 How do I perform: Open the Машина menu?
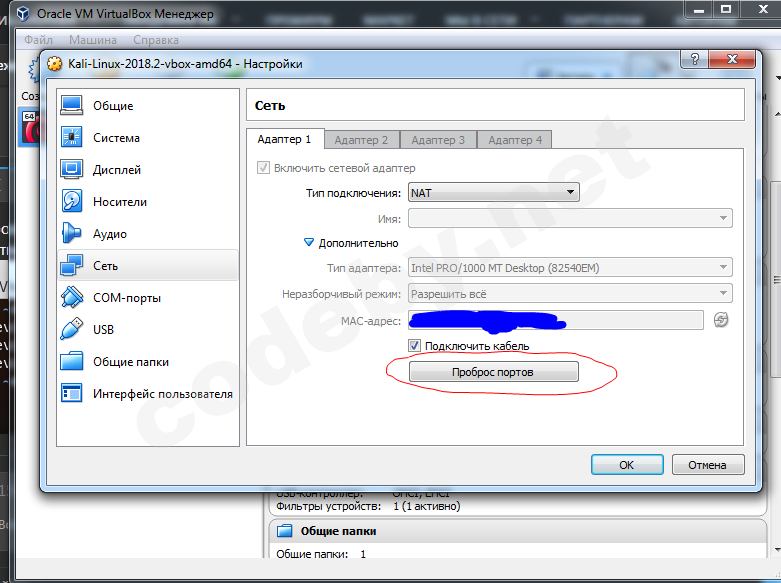[x=93, y=40]
